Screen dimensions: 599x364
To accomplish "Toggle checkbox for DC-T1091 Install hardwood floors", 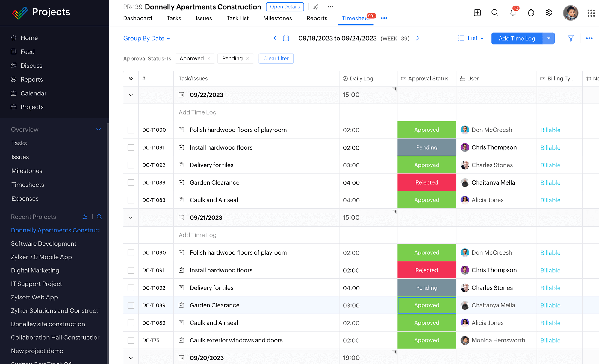I will (x=131, y=147).
